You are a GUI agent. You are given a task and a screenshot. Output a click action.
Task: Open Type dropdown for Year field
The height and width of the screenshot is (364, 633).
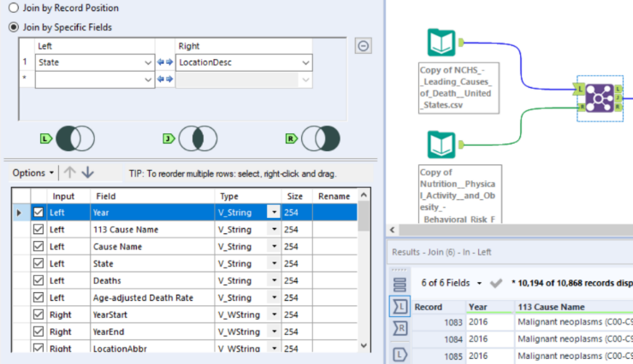click(x=274, y=213)
